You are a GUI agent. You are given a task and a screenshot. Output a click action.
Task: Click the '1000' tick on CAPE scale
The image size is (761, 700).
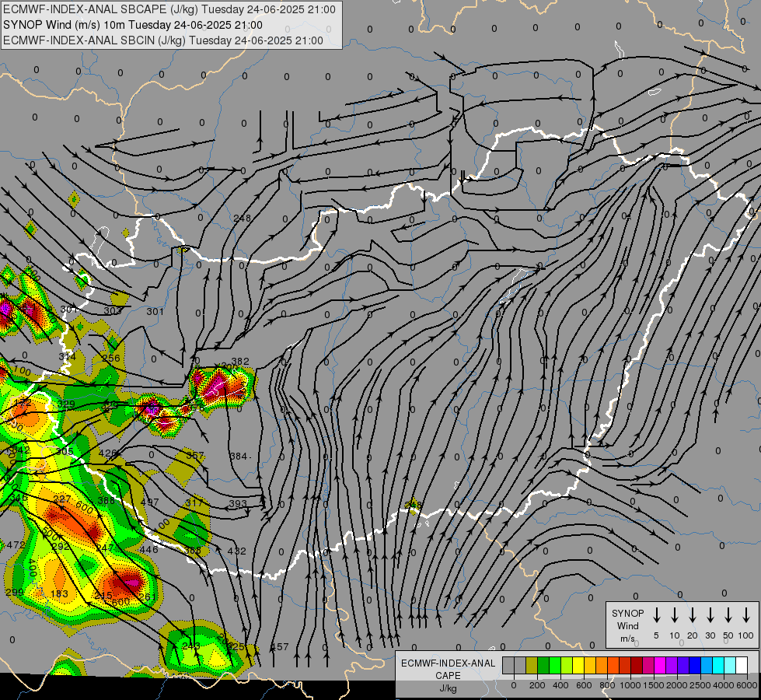pyautogui.click(x=630, y=685)
